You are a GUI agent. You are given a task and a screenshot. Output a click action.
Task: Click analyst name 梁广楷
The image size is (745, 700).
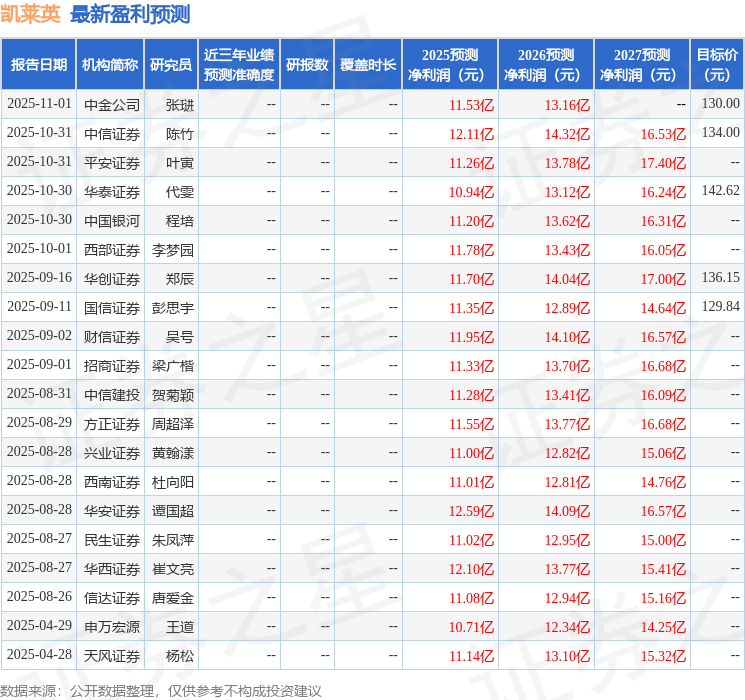[x=173, y=365]
